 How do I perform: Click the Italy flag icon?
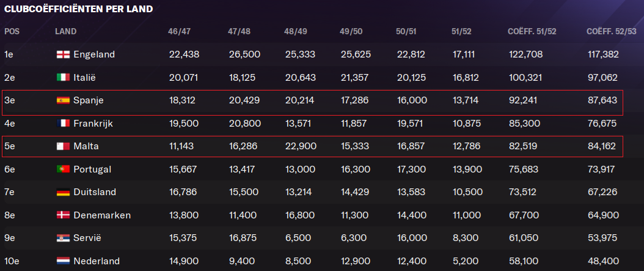64,77
